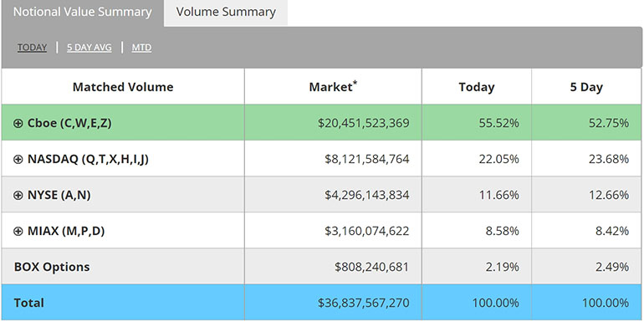Expand the Cboe (C,W,E,Z) row
This screenshot has height=322, width=644.
18,123
